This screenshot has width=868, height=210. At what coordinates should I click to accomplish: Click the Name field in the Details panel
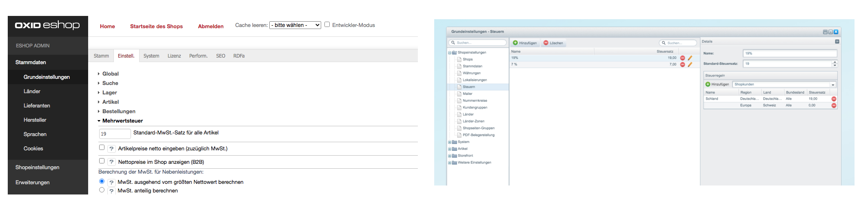(790, 54)
